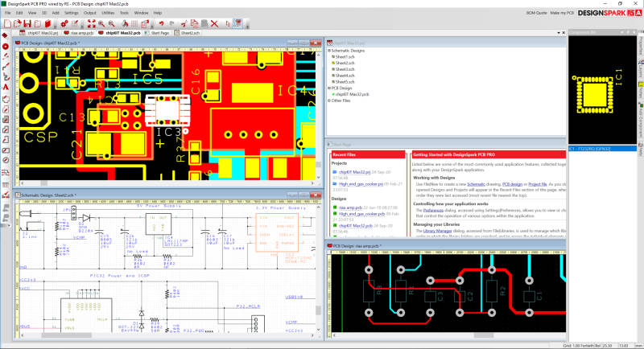This screenshot has height=349, width=644.
Task: Select the Add Text tool in the left toolbar
Action: (x=6, y=86)
